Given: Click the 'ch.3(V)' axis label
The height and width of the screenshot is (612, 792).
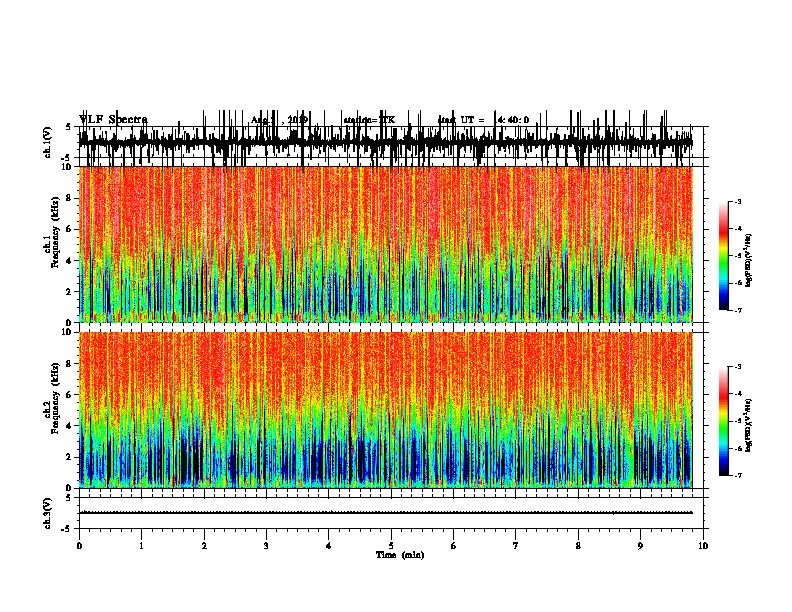Looking at the screenshot, I should point(48,513).
